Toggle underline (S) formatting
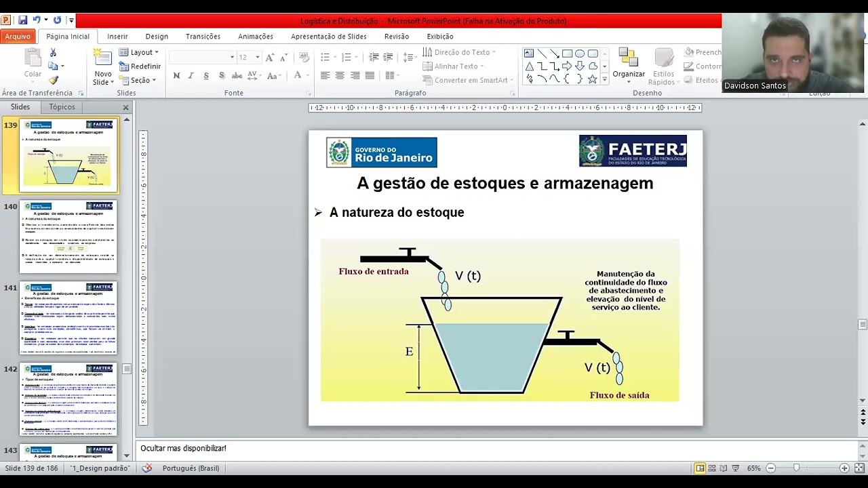The height and width of the screenshot is (488, 868). coord(206,76)
